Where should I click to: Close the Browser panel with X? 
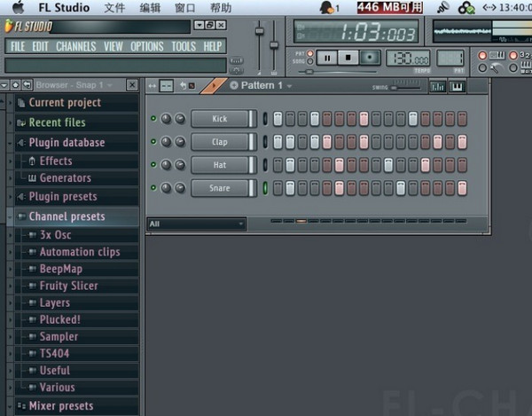(x=132, y=85)
